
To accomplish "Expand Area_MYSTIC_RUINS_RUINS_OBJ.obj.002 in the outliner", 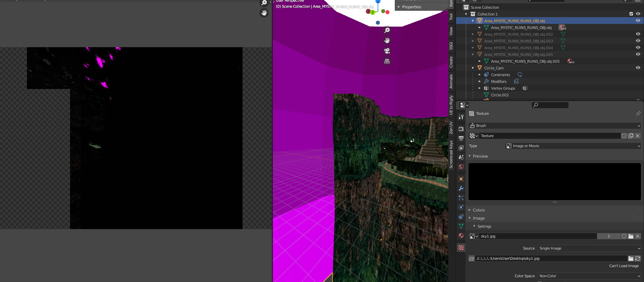I will click(473, 34).
